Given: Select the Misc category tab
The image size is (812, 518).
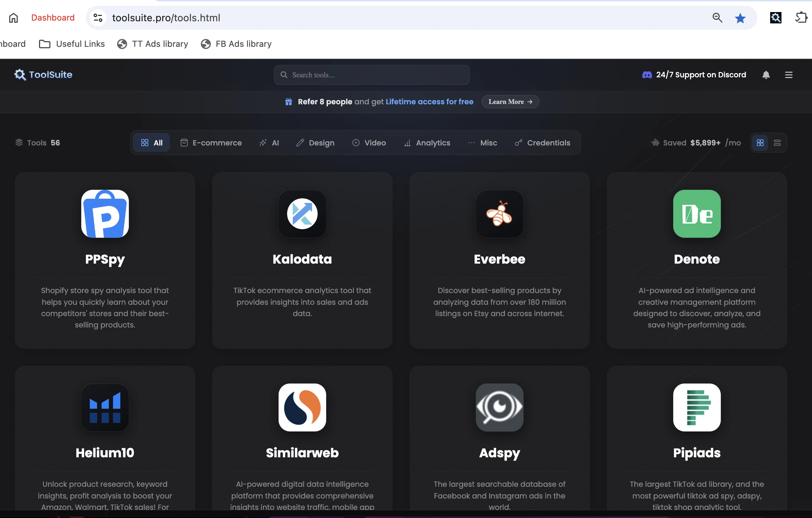Looking at the screenshot, I should pyautogui.click(x=483, y=143).
